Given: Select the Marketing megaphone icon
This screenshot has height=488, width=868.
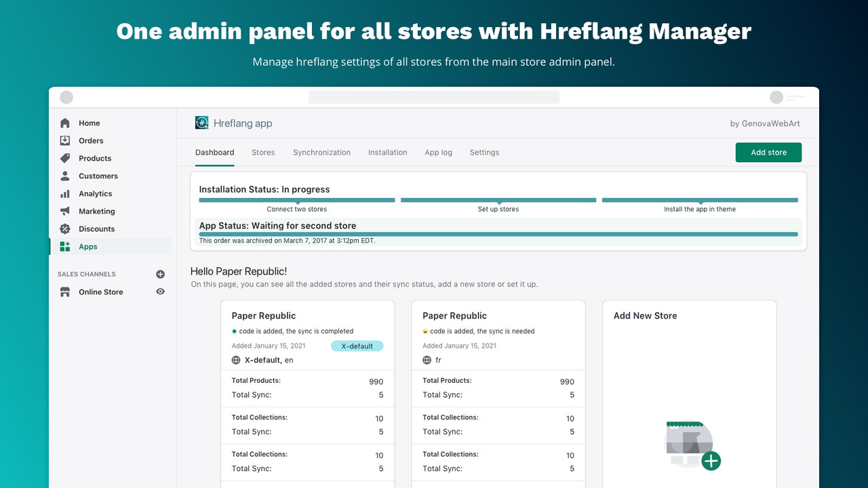Looking at the screenshot, I should (x=64, y=211).
